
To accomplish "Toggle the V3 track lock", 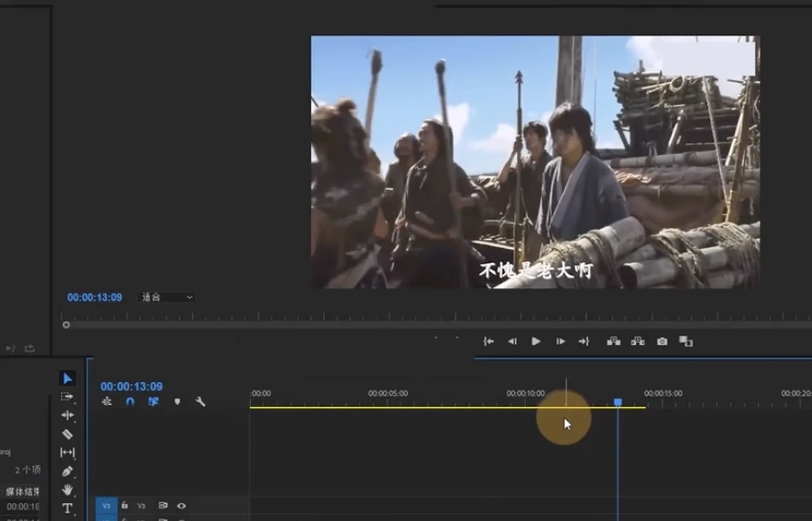I will pos(125,505).
